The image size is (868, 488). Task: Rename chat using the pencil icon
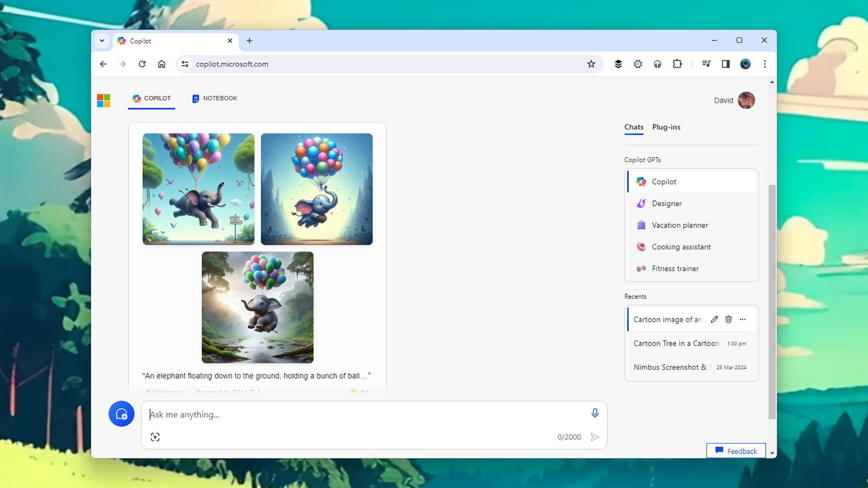point(714,320)
